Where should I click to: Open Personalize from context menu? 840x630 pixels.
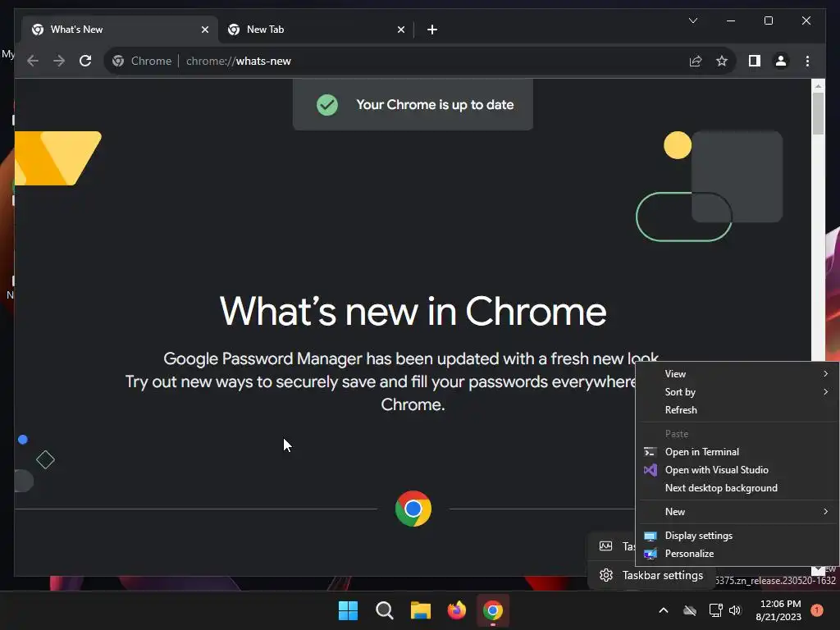coord(737,554)
